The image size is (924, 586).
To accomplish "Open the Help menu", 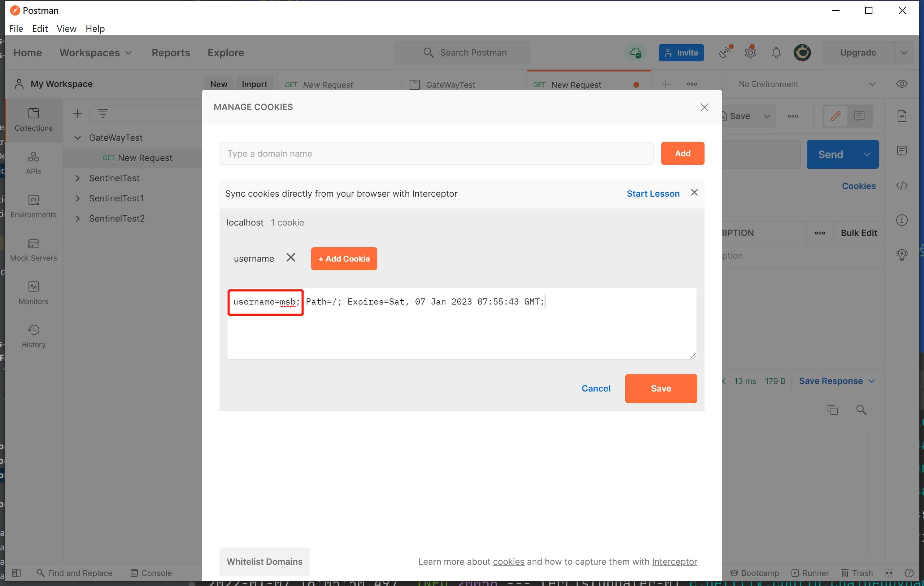I will tap(95, 29).
